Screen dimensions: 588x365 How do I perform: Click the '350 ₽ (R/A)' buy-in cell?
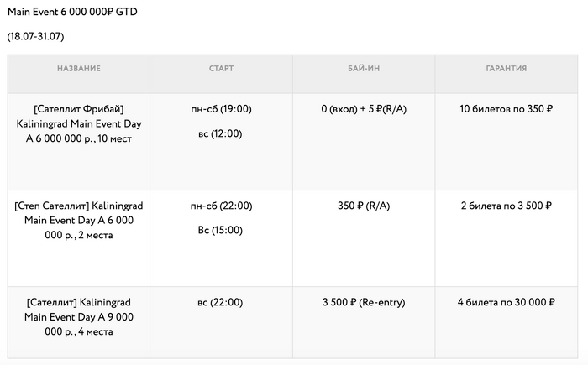coord(363,206)
